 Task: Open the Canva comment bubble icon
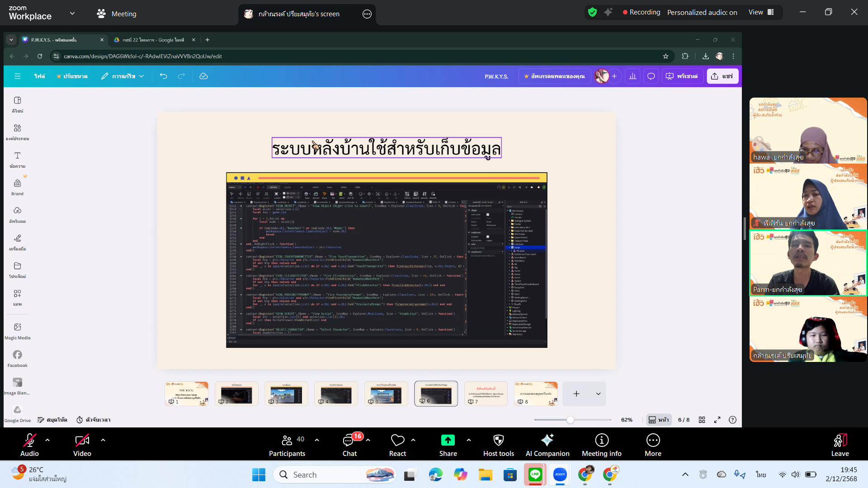[651, 76]
